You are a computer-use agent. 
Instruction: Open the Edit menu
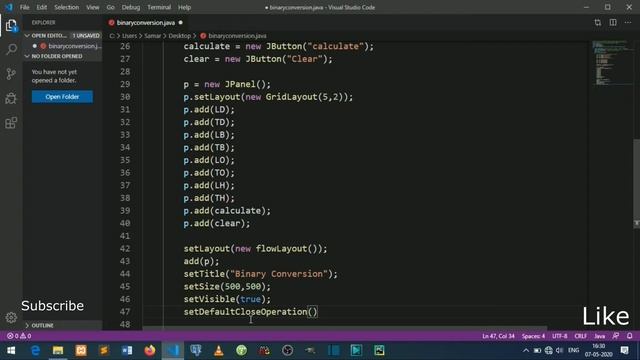pos(42,7)
